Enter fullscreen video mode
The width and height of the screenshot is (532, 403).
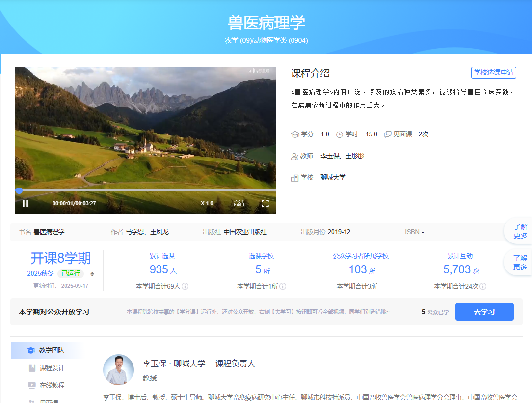pos(265,203)
